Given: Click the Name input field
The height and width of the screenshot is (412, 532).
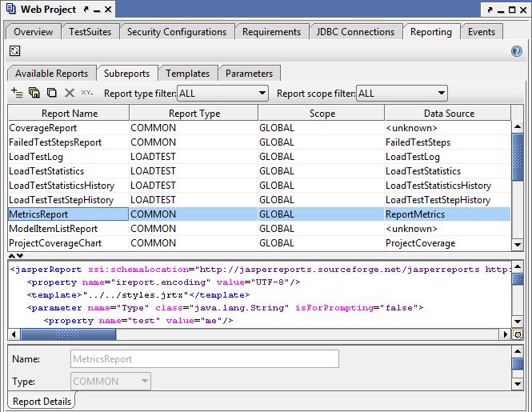Looking at the screenshot, I should (205, 359).
